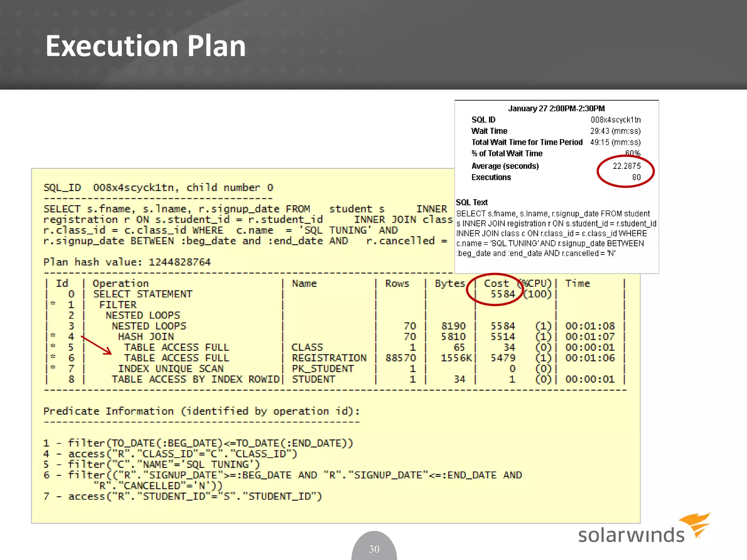747x560 pixels.
Task: Click the % of Total Wait Time label
Action: coord(507,153)
